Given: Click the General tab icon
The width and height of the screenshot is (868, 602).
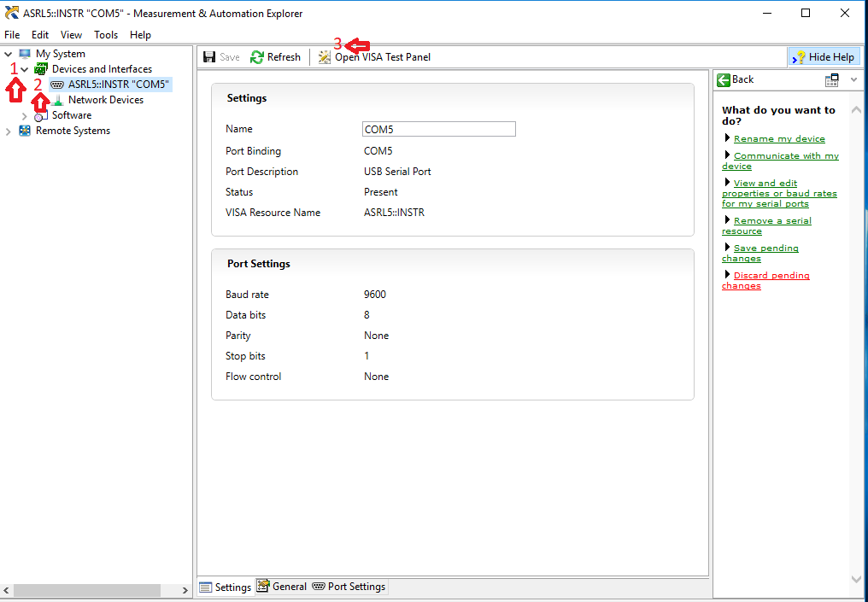Looking at the screenshot, I should coord(263,586).
